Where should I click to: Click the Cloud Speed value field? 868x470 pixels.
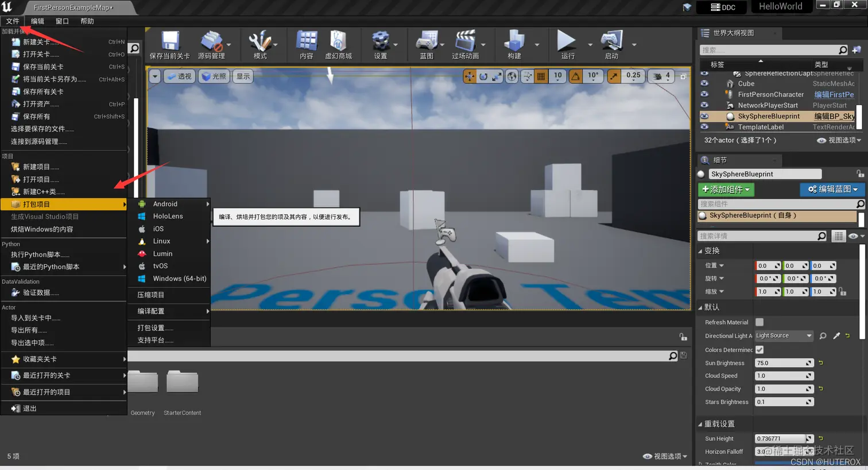click(x=784, y=376)
